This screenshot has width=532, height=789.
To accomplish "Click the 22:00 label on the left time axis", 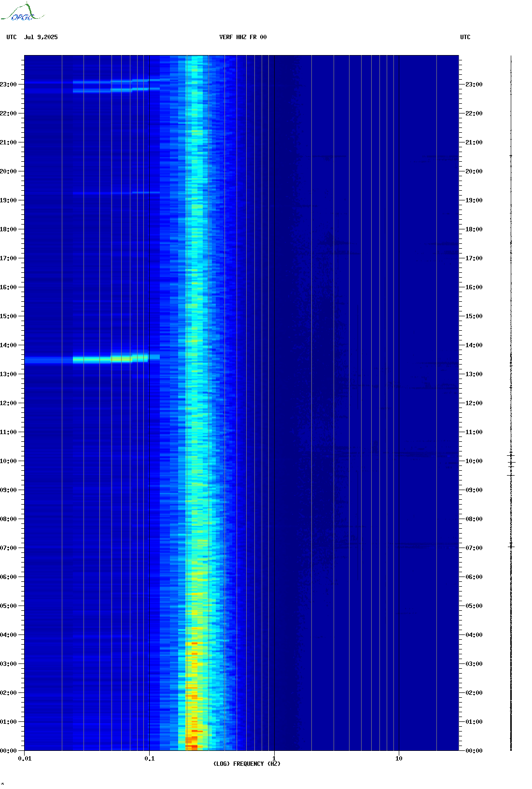I will click(x=8, y=113).
